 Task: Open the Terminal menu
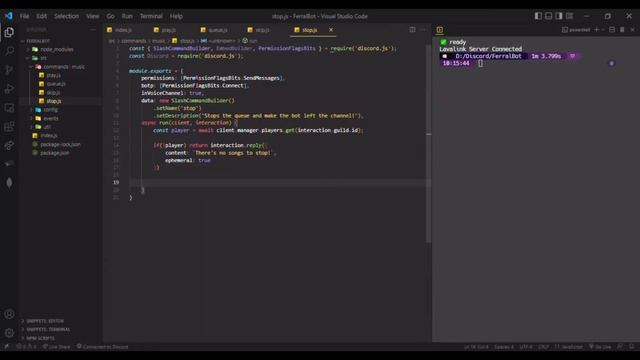pyautogui.click(x=151, y=16)
